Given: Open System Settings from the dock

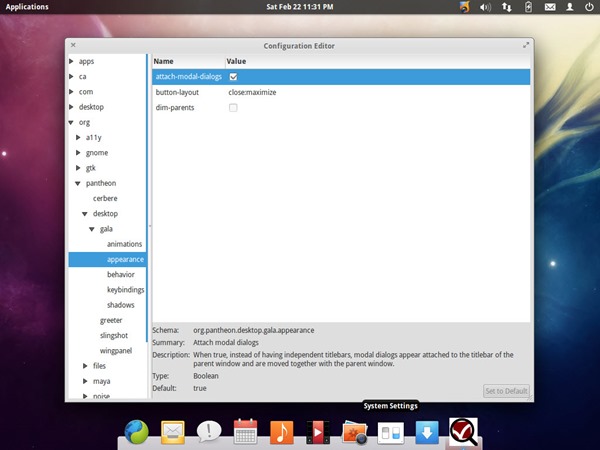Looking at the screenshot, I should (x=390, y=433).
